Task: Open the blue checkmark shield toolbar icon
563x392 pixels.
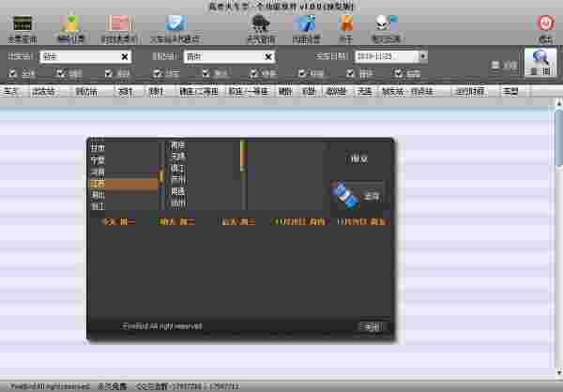Action: [x=176, y=23]
